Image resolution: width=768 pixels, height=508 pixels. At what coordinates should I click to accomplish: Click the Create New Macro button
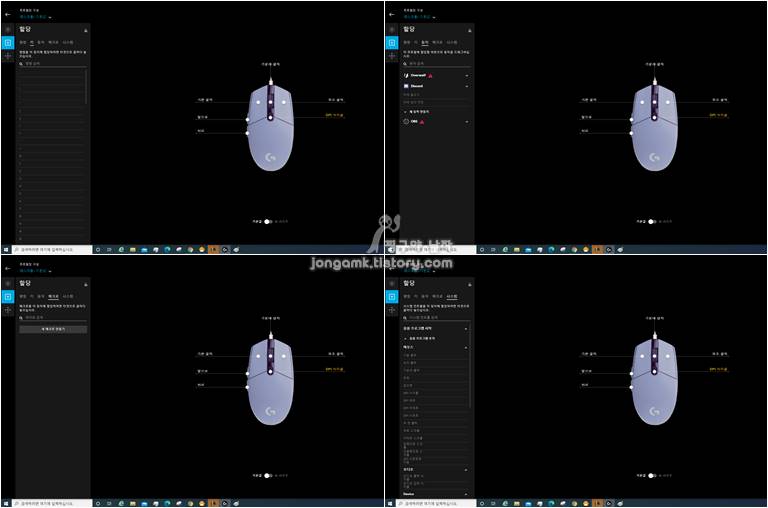53,329
